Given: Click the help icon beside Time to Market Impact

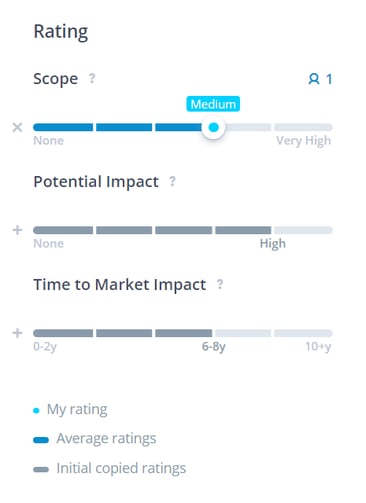Looking at the screenshot, I should [x=220, y=284].
